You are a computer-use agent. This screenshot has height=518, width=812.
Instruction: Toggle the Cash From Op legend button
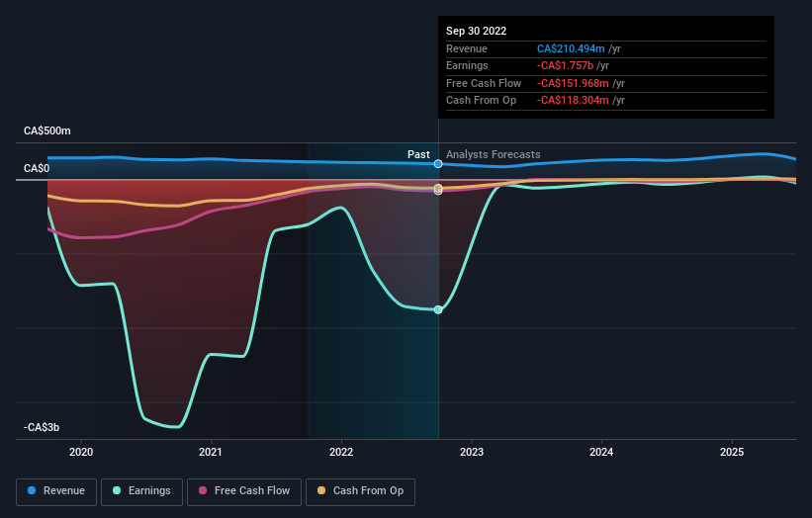coord(360,491)
